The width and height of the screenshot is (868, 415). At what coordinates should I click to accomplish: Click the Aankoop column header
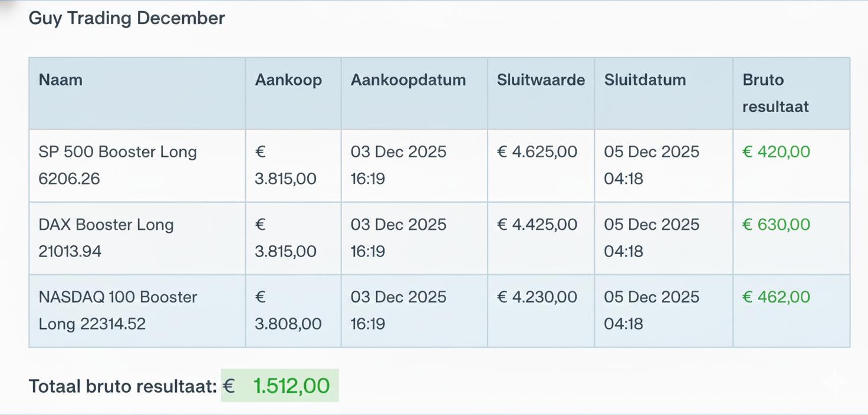288,80
